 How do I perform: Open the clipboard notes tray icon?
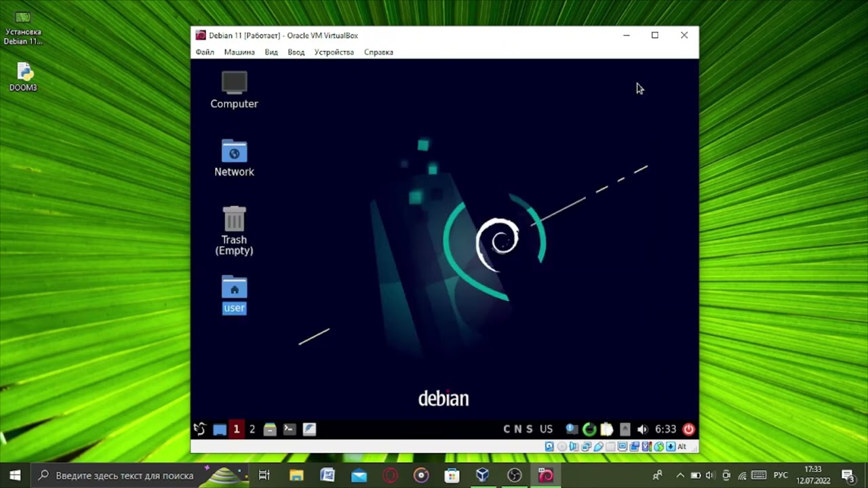tap(607, 429)
